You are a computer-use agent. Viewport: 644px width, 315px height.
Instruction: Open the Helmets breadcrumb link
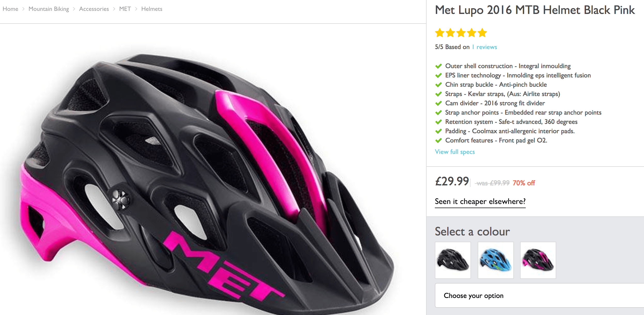click(152, 9)
